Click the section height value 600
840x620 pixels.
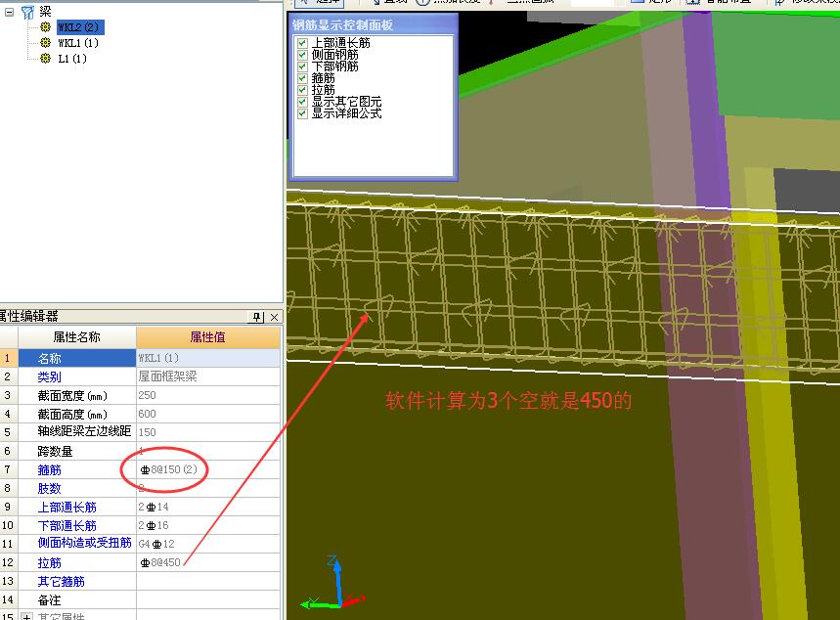coord(208,415)
